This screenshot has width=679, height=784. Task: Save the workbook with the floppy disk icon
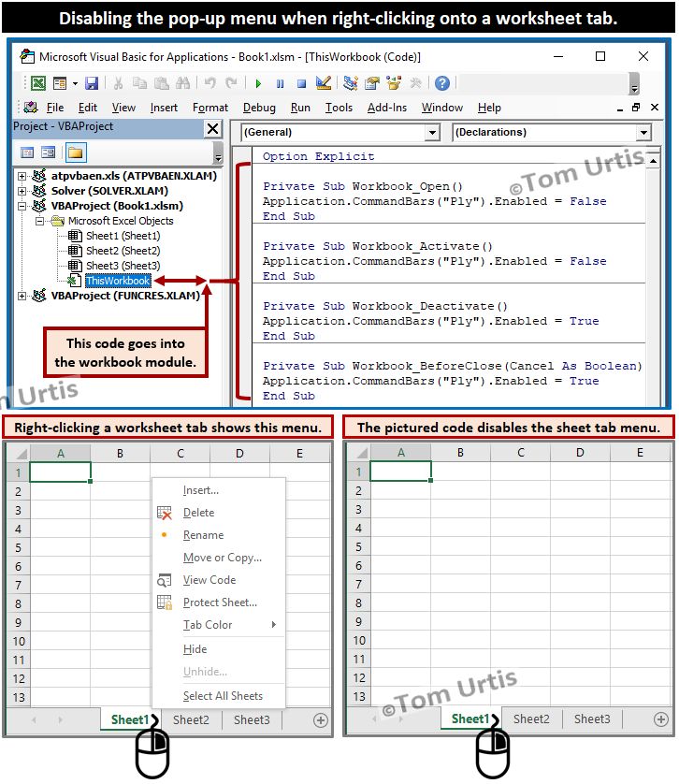point(92,83)
